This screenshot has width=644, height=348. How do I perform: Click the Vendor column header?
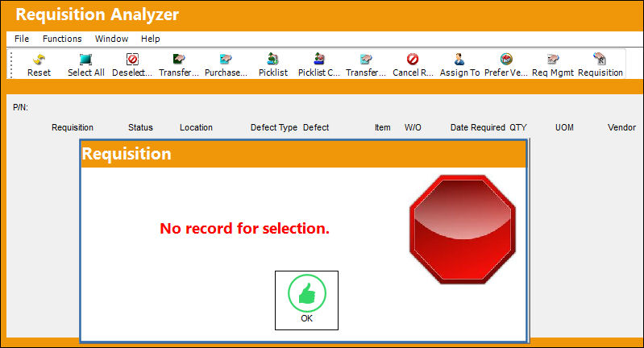(x=621, y=127)
